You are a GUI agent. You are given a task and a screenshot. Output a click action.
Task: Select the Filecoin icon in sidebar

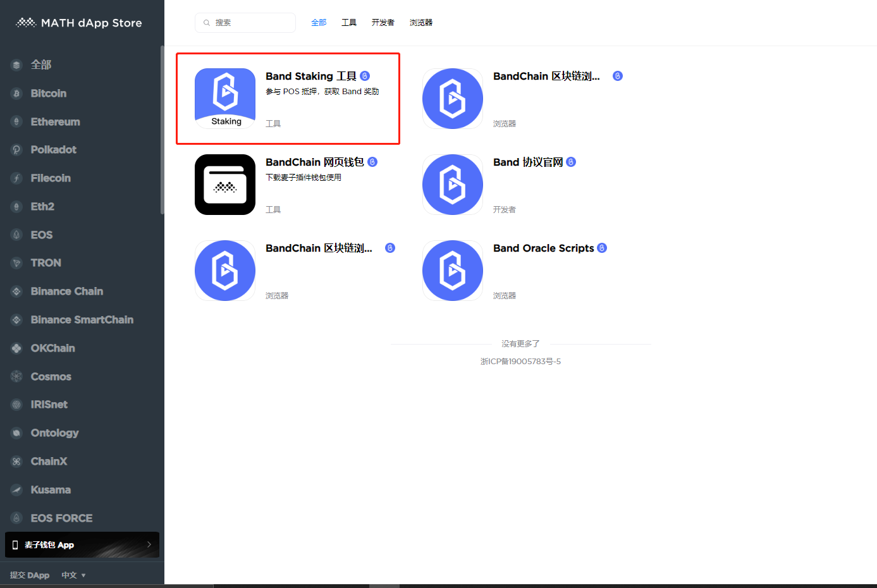tap(17, 178)
